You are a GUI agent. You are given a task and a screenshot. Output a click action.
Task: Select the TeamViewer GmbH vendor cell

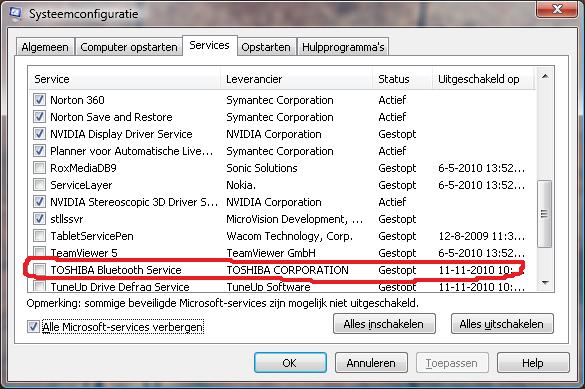271,253
